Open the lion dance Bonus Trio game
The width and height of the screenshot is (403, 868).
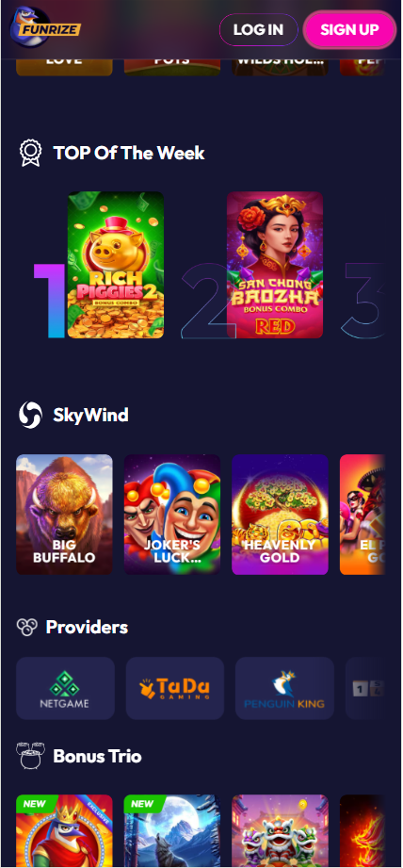(280, 831)
